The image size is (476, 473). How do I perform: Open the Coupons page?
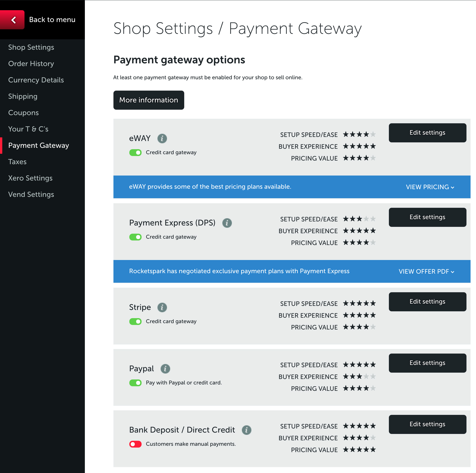[x=23, y=113]
